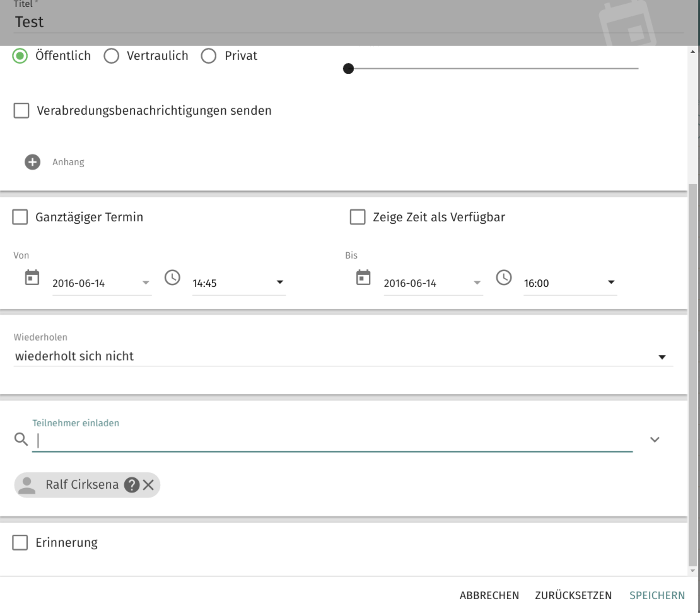The width and height of the screenshot is (700, 613).
Task: Select the Vertraulich radio option
Action: tap(111, 56)
